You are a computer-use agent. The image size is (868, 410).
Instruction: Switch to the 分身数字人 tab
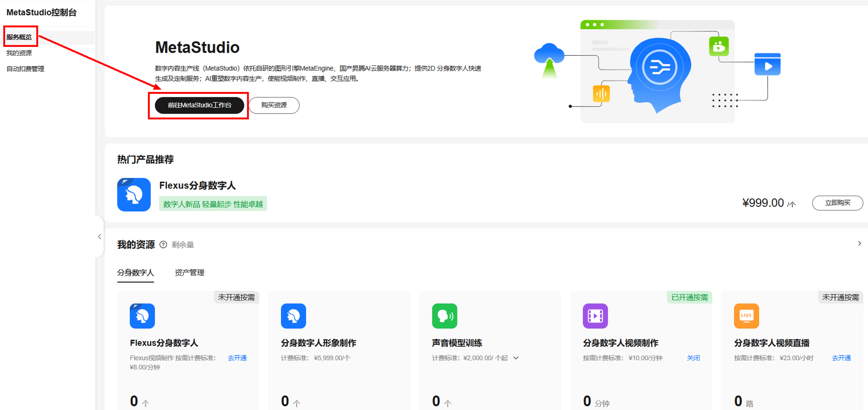[x=135, y=273]
